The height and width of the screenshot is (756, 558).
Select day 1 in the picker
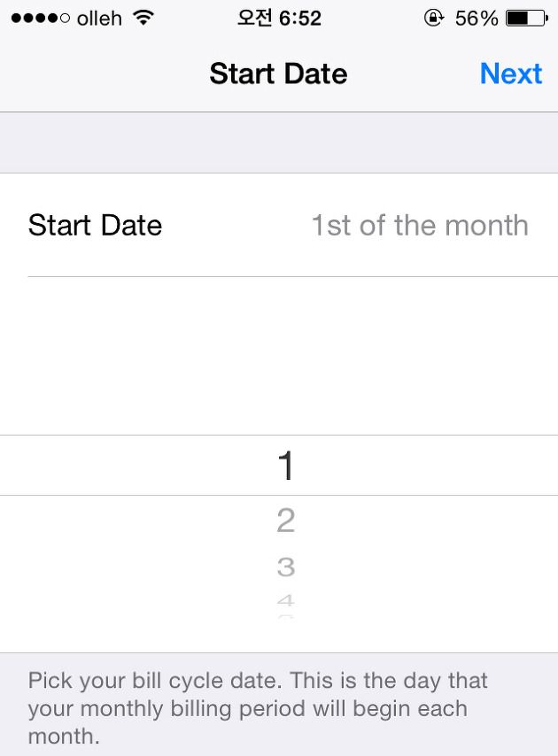285,466
